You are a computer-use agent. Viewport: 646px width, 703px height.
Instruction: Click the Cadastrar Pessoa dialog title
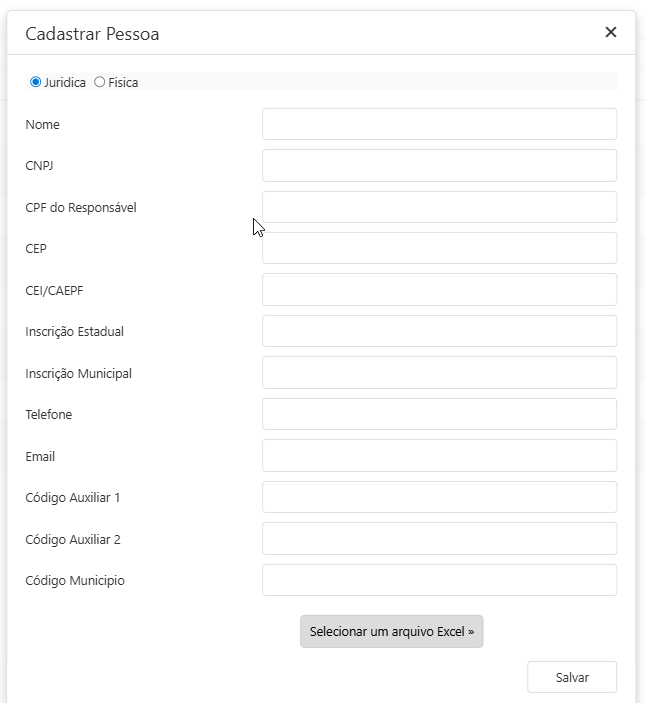click(x=92, y=34)
